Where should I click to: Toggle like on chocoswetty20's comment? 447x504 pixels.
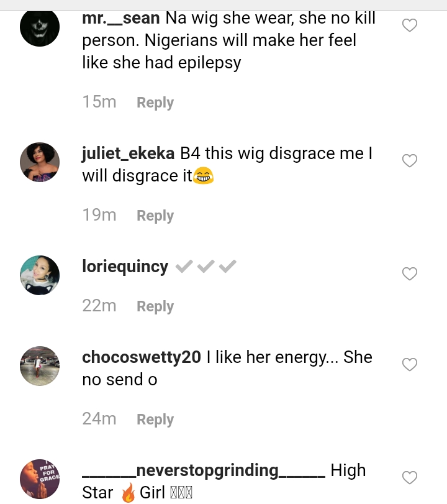click(x=410, y=364)
